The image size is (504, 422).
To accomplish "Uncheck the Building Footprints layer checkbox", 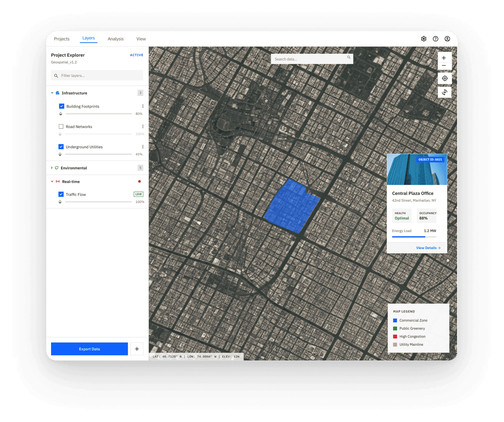I will (62, 106).
